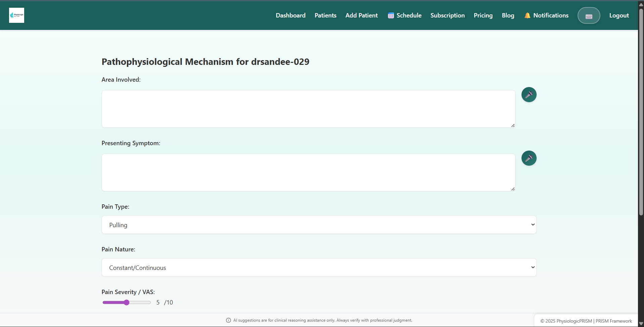The height and width of the screenshot is (327, 644).
Task: Focus the Area Involved text box
Action: [x=308, y=109]
